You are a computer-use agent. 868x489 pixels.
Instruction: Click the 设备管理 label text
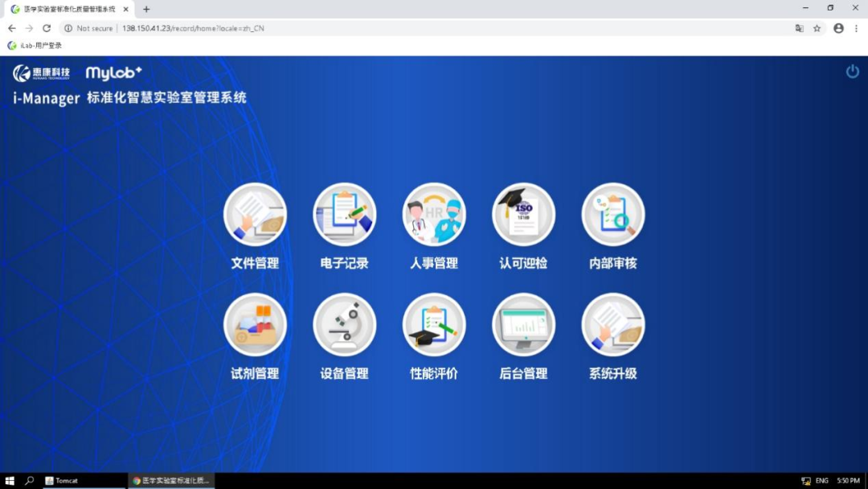tap(344, 373)
